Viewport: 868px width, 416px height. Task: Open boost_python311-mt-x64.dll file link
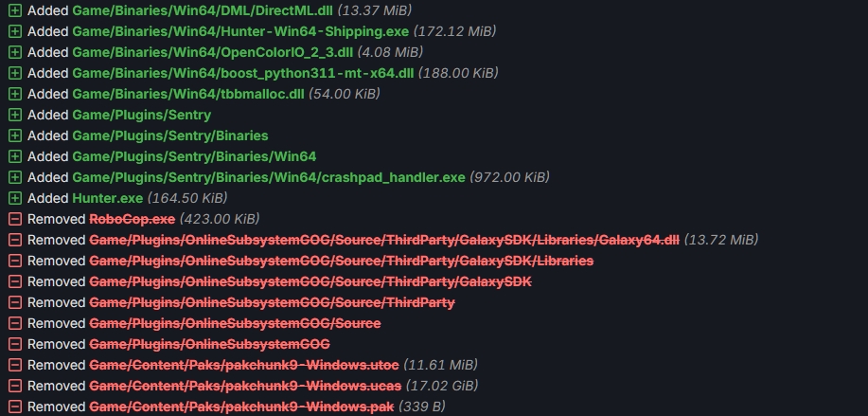(243, 73)
